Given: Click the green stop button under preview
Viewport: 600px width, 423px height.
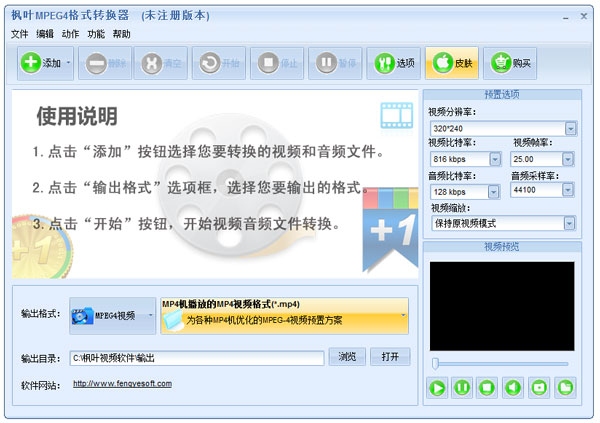Looking at the screenshot, I should [x=487, y=388].
